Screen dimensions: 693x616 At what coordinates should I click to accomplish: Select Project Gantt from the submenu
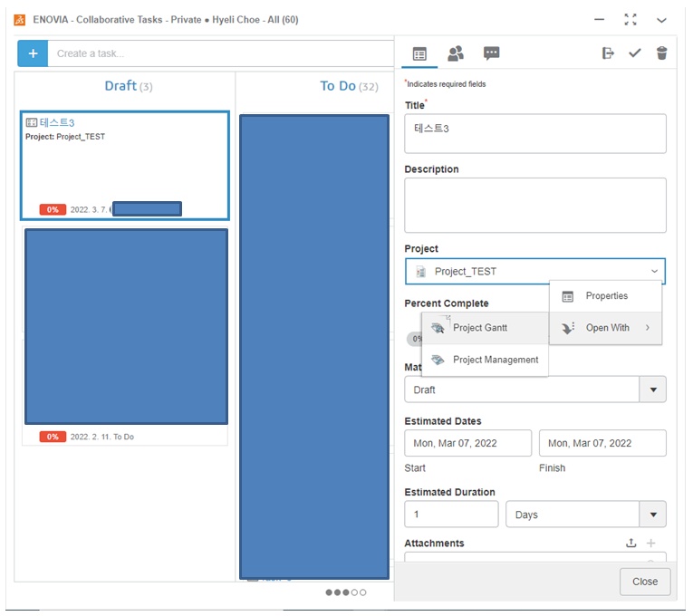(x=485, y=327)
